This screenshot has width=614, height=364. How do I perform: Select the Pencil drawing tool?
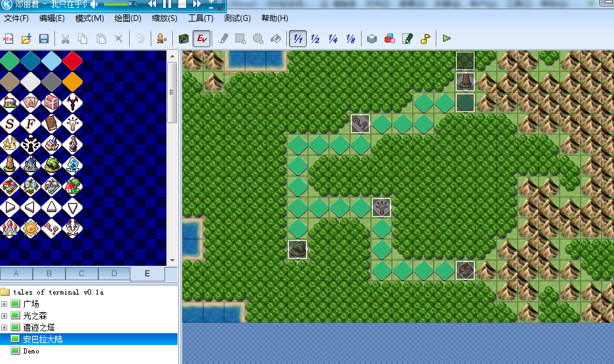pos(223,39)
